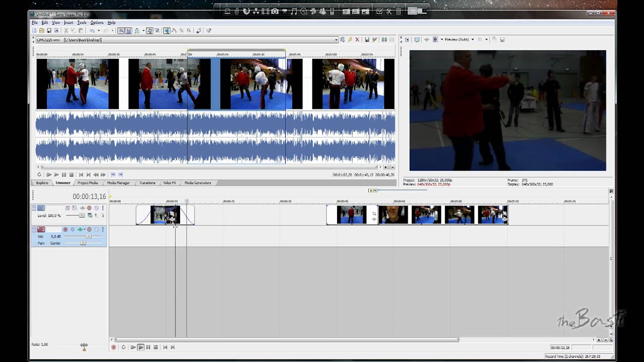
Task: Toggle Bypass Motion Blur on video track
Action: pos(67,208)
